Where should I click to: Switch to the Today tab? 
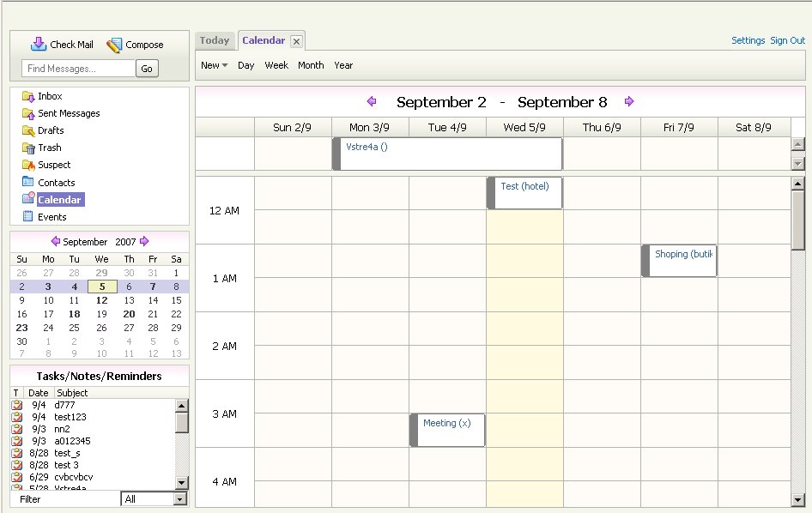point(215,39)
